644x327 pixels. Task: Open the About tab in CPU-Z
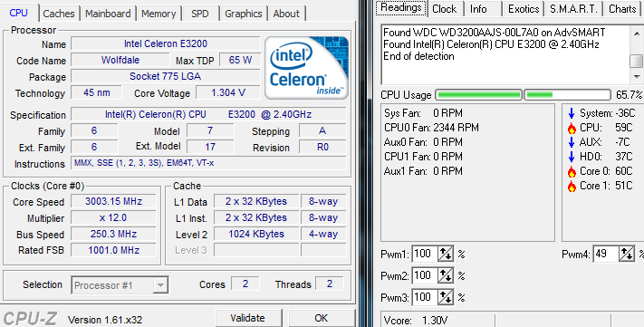(x=286, y=14)
